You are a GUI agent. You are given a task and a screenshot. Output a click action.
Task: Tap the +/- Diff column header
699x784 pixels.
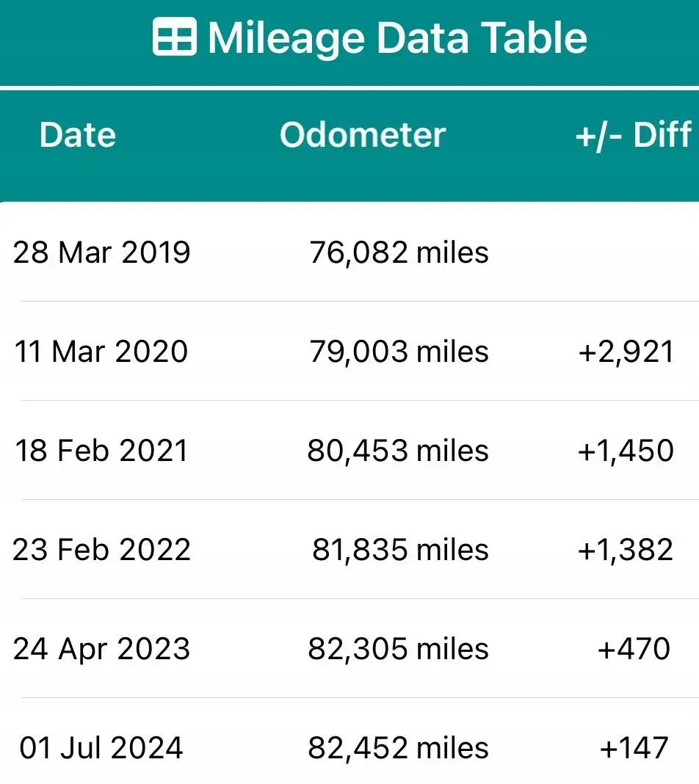[x=633, y=135]
